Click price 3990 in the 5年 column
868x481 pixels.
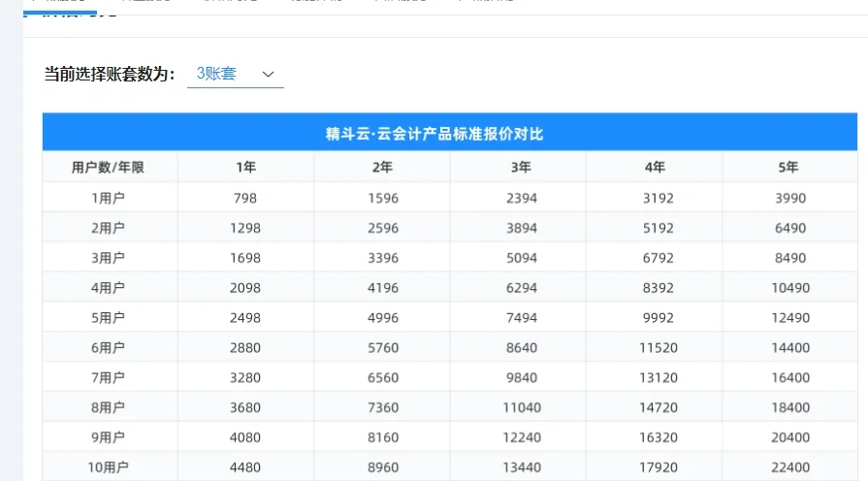(790, 198)
